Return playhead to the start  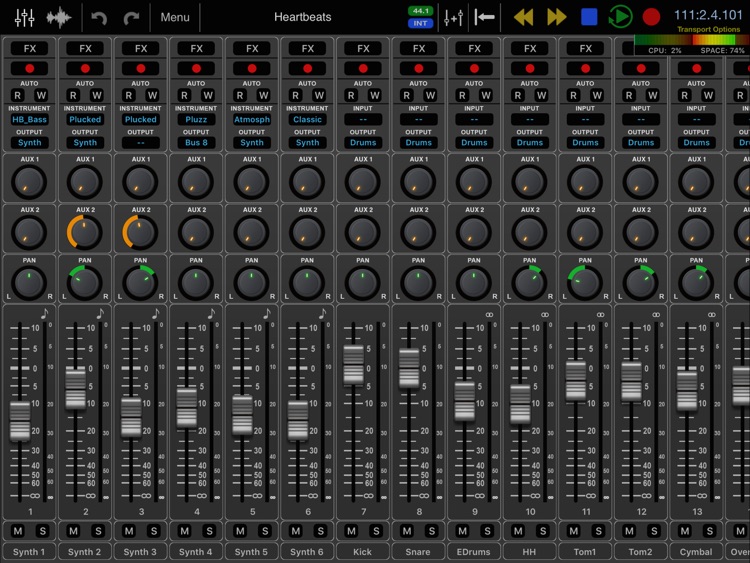pyautogui.click(x=485, y=18)
